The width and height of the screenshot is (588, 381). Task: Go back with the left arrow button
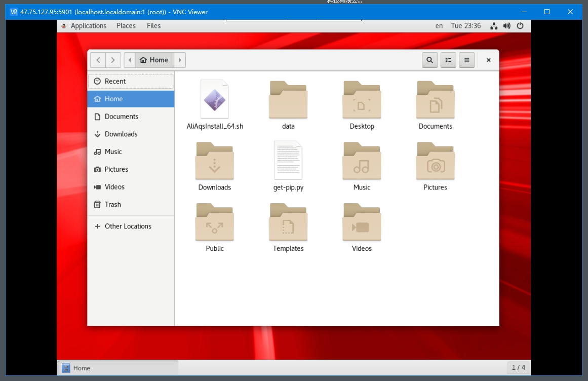(98, 60)
